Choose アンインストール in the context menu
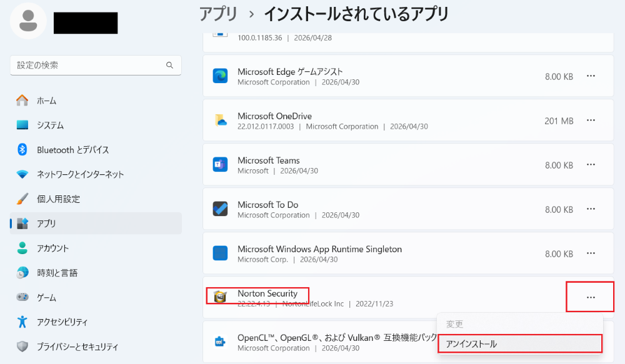 coord(520,343)
